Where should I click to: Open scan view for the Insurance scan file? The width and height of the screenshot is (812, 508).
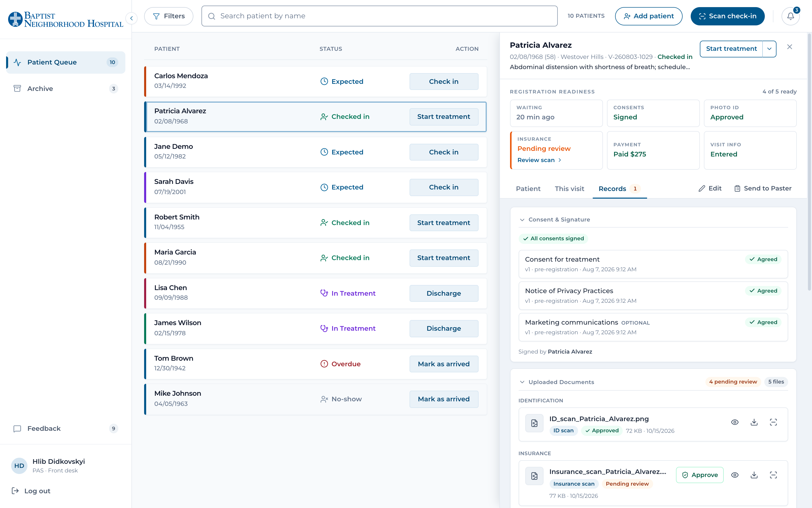[773, 475]
